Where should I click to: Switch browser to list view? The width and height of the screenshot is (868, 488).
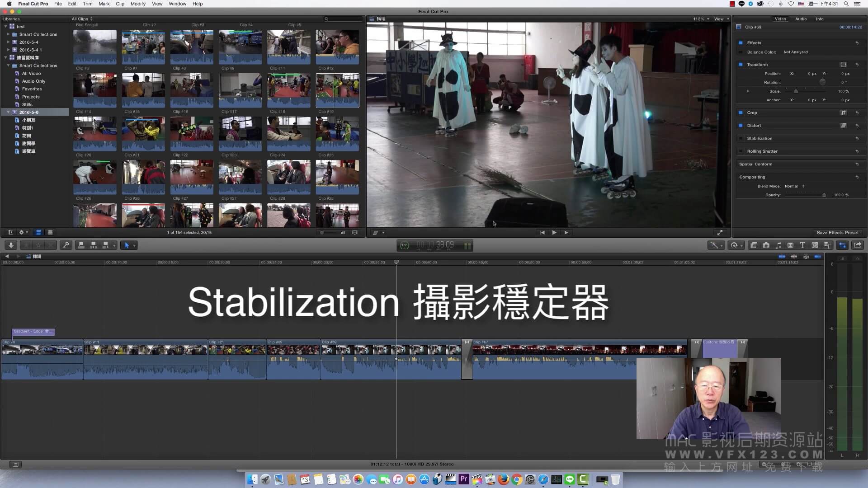coord(50,232)
